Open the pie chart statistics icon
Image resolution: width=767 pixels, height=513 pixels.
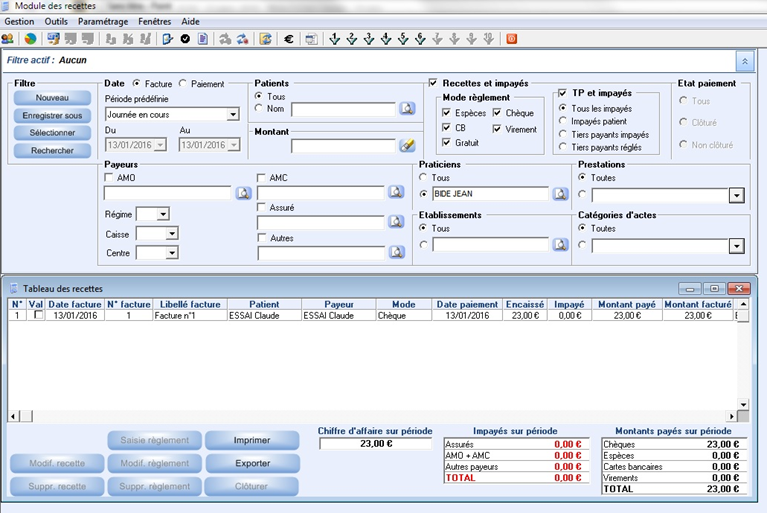point(30,39)
